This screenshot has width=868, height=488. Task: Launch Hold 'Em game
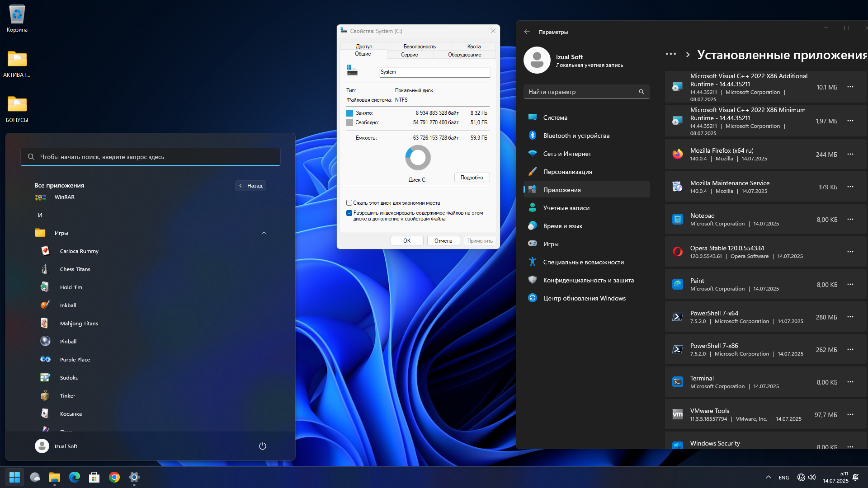[151, 287]
